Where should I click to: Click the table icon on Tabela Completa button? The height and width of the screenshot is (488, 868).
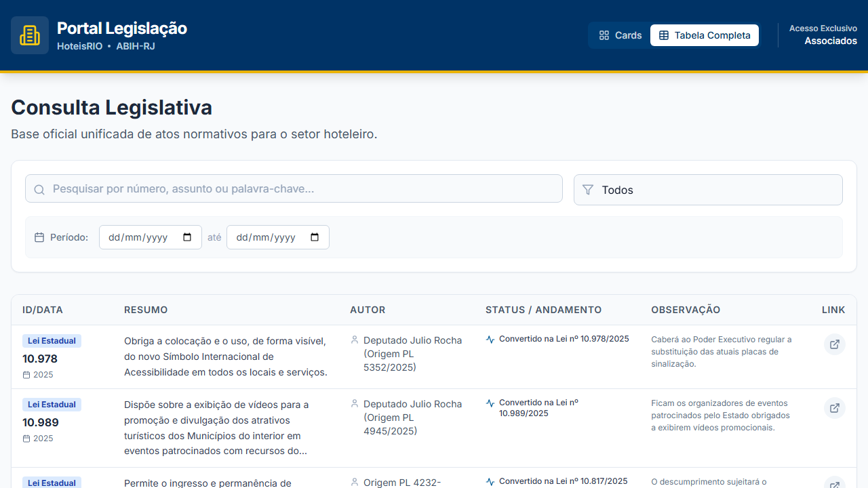point(663,35)
